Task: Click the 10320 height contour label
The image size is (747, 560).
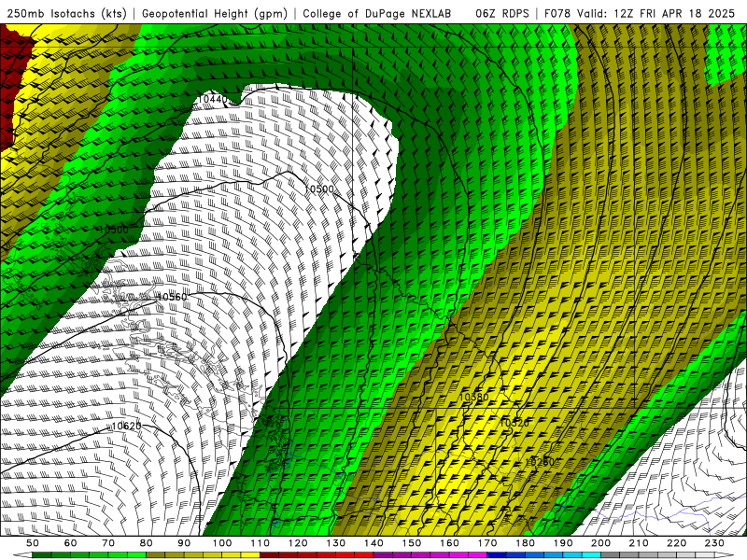Action: click(514, 423)
